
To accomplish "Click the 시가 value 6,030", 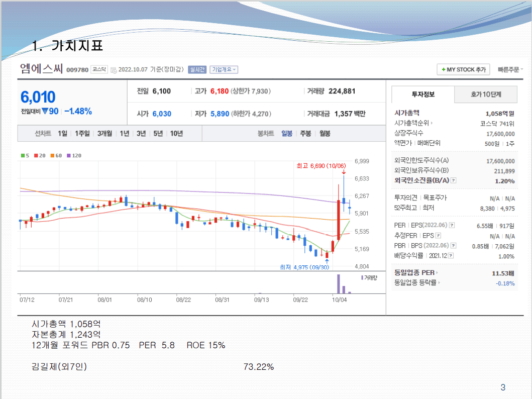I will 162,114.
